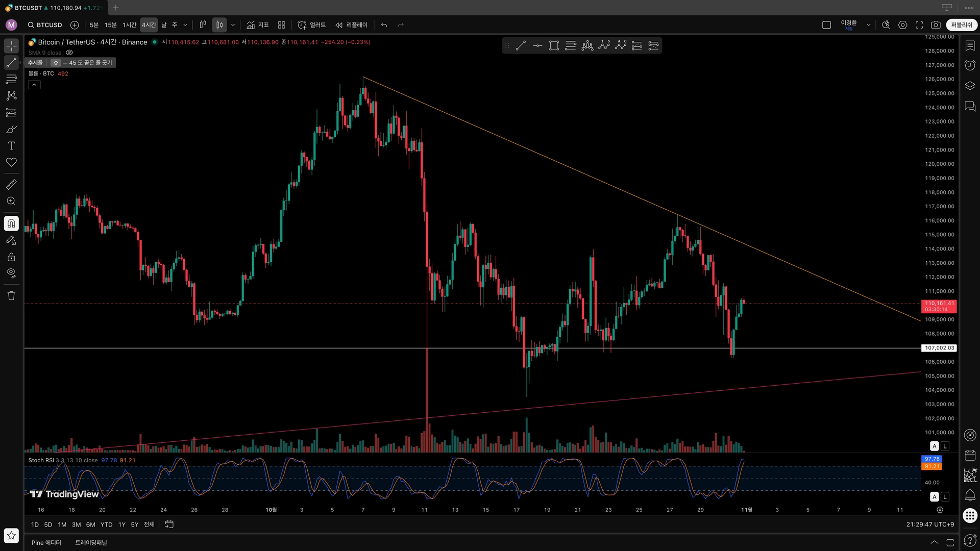This screenshot has width=980, height=551.
Task: Toggle magnet mode in left sidebar
Action: point(11,223)
